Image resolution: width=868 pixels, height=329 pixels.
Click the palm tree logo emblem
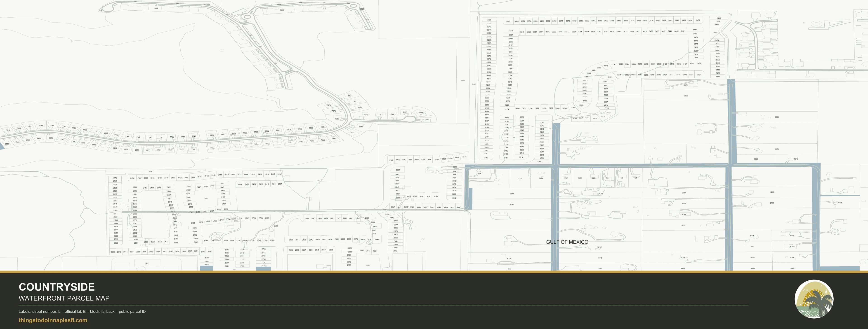pyautogui.click(x=814, y=299)
